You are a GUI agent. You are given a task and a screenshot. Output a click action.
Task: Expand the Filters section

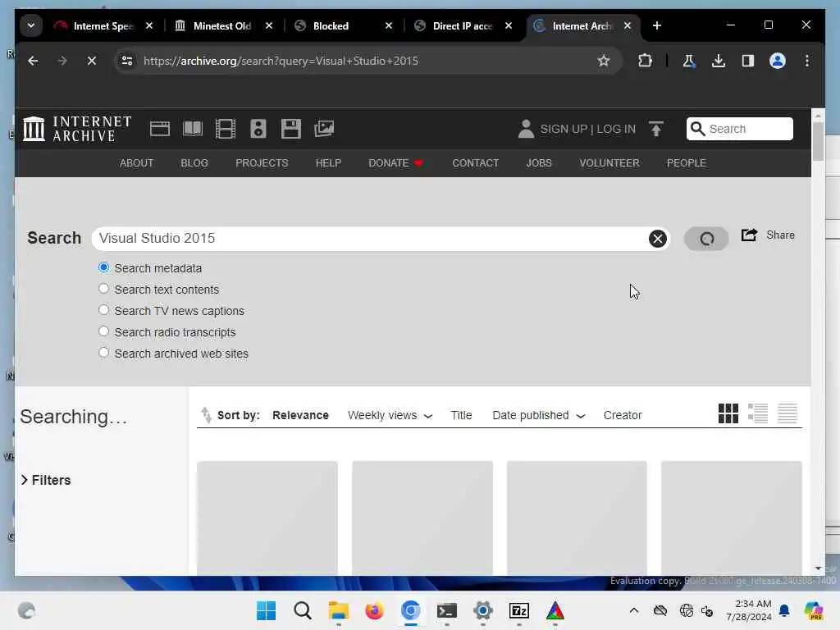pos(46,480)
